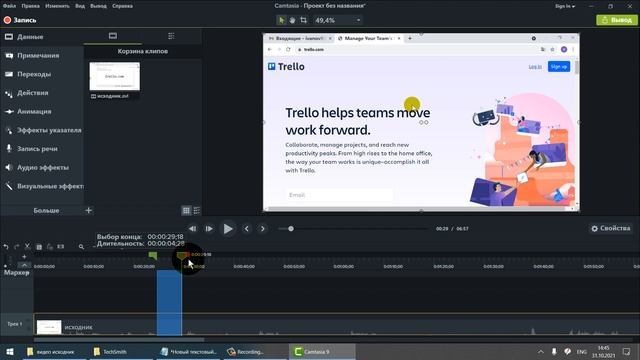This screenshot has width=640, height=360.
Task: Switch to the clip bin tab icon
Action: (x=113, y=36)
